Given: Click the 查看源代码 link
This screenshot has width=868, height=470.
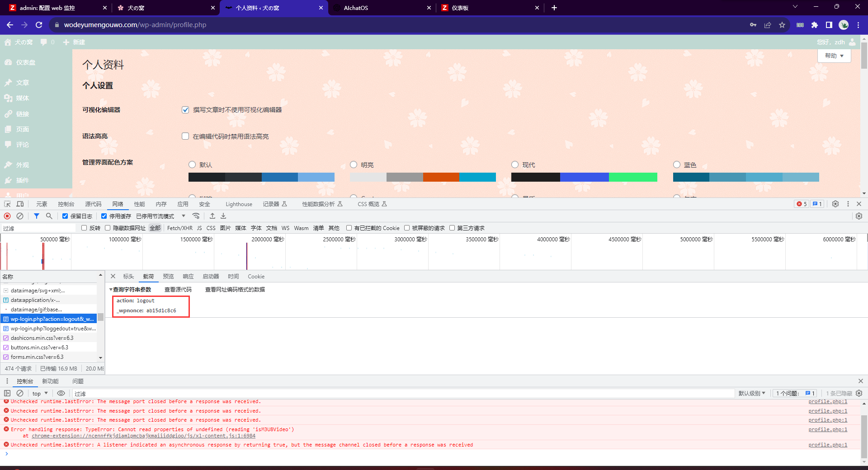Looking at the screenshot, I should 178,289.
